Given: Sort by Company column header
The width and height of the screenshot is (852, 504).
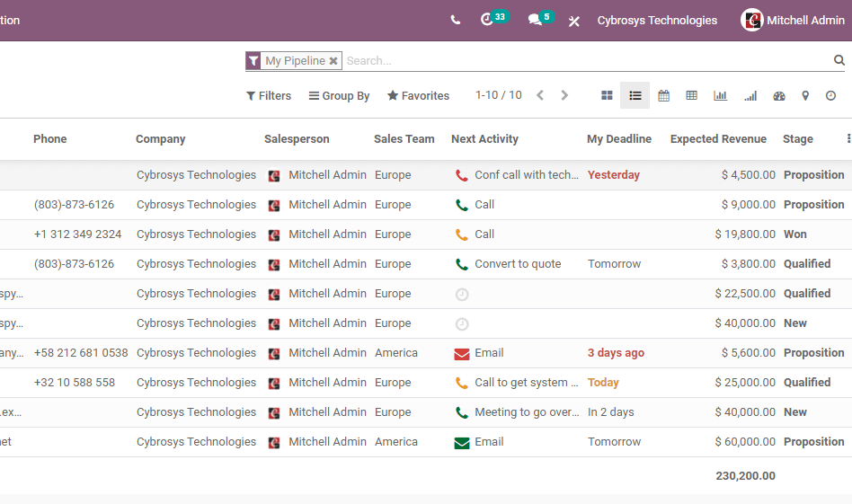Looking at the screenshot, I should (160, 139).
